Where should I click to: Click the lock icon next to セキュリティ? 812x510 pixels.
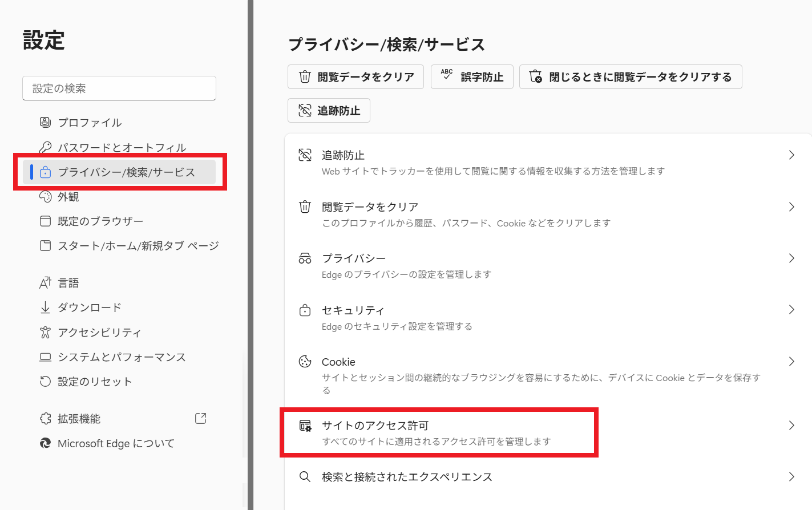[x=305, y=310]
